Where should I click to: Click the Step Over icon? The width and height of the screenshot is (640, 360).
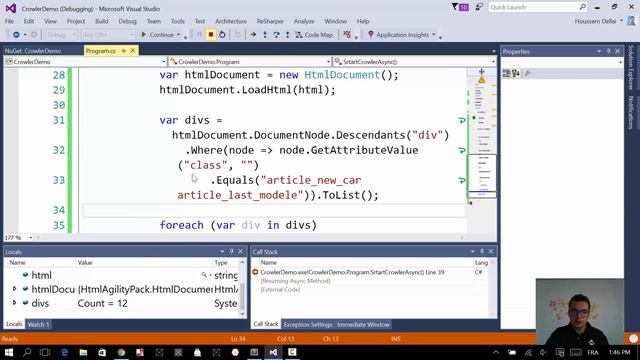276,35
